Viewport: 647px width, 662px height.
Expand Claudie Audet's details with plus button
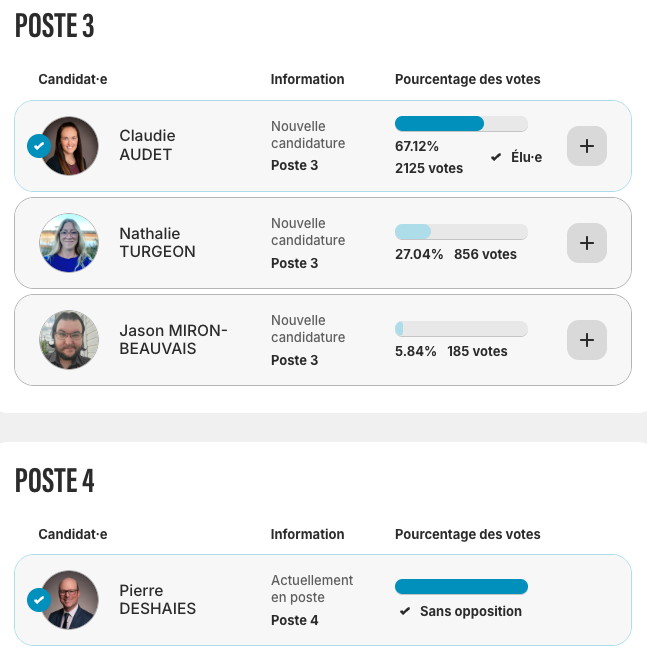(x=587, y=146)
